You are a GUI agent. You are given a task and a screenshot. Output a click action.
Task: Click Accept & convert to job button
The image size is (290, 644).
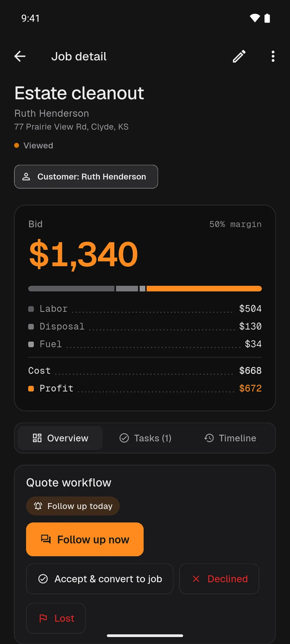(100, 579)
